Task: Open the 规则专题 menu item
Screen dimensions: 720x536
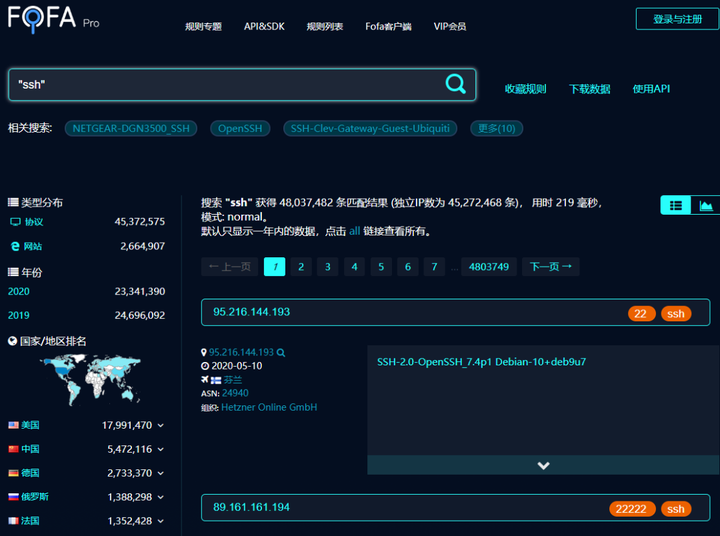Action: pos(203,27)
